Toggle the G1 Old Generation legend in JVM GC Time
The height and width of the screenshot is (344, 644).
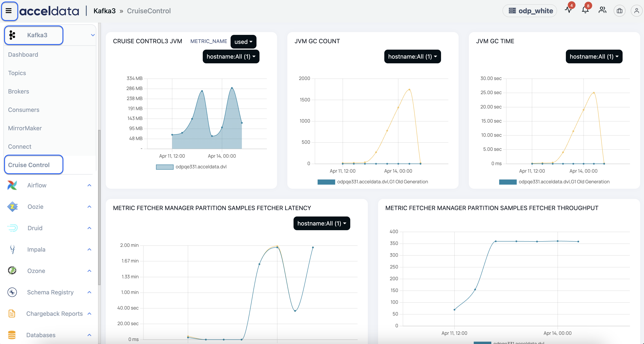554,182
